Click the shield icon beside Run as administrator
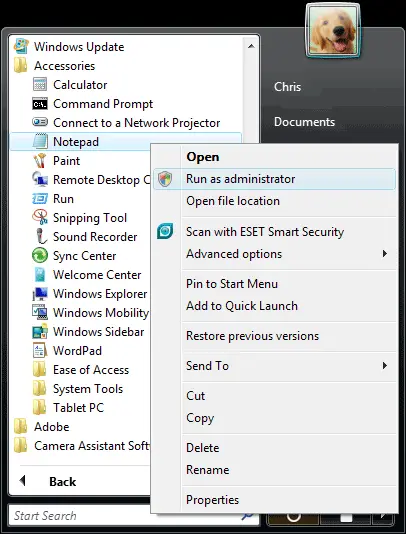The image size is (406, 534). pyautogui.click(x=165, y=179)
